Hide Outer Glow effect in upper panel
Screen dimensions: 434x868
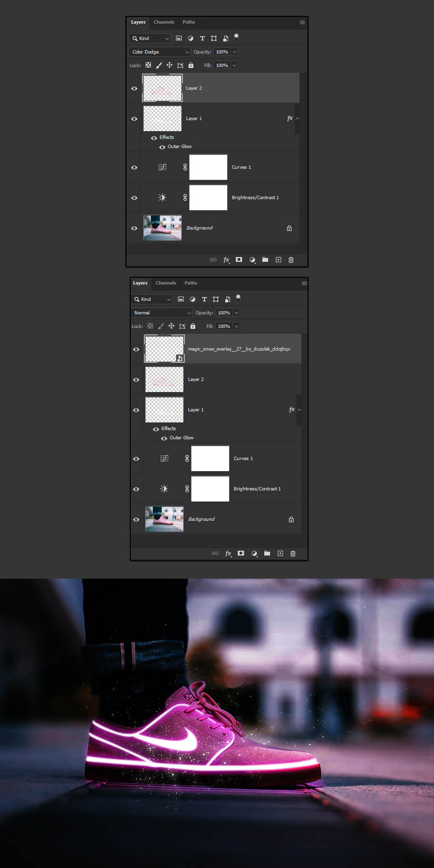tap(162, 147)
